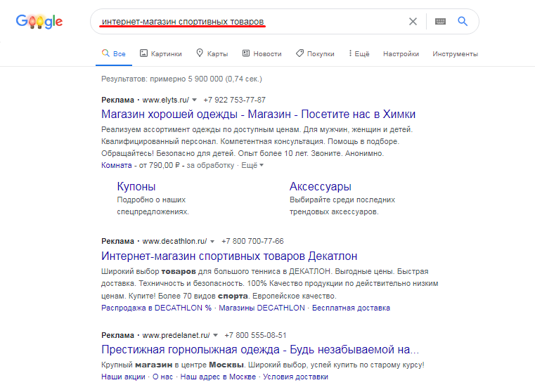Click the www.decathlon.ru/ URL text
The height and width of the screenshot is (392, 535).
tap(174, 242)
